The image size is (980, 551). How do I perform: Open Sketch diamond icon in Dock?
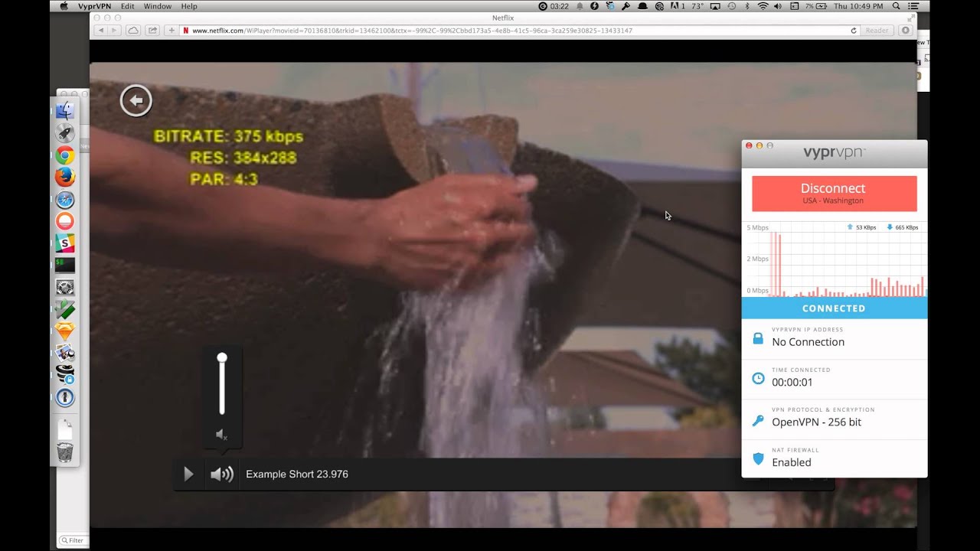coord(65,331)
